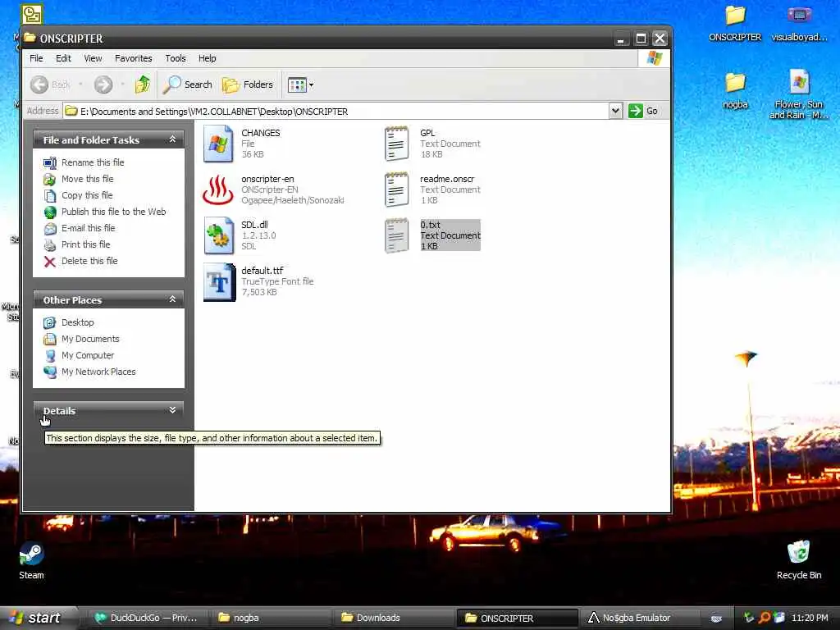The width and height of the screenshot is (840, 630).
Task: Select the Steam desktop icon
Action: pos(32,561)
